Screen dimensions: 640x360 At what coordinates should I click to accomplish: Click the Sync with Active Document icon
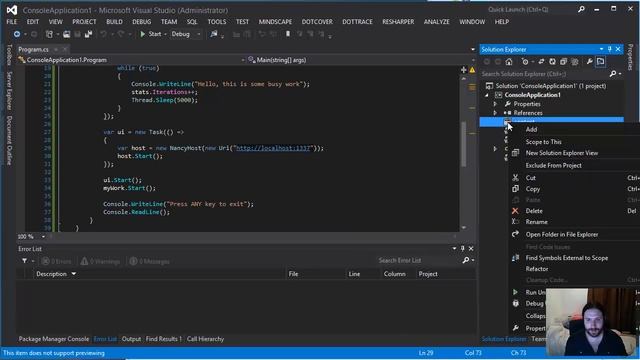coord(541,62)
